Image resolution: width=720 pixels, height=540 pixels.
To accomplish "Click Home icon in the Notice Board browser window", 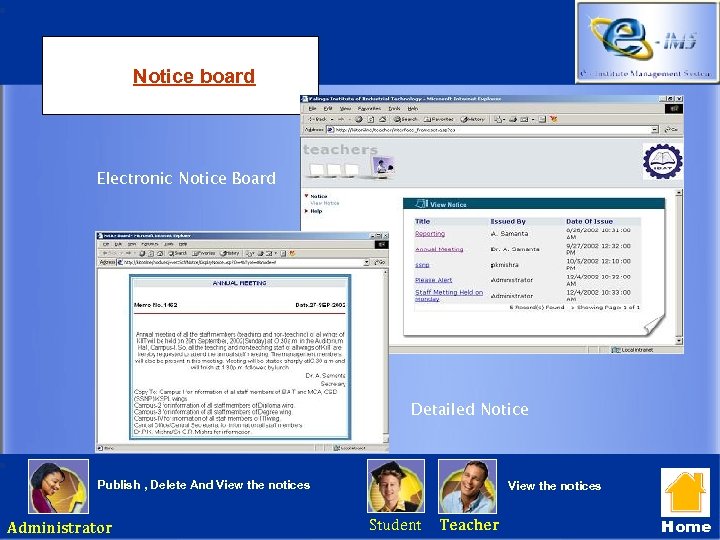I will (160, 253).
